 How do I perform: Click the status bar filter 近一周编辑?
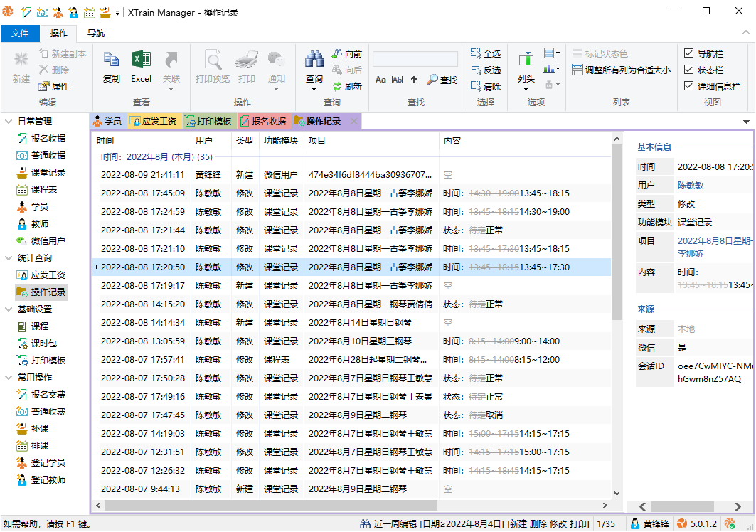click(474, 523)
